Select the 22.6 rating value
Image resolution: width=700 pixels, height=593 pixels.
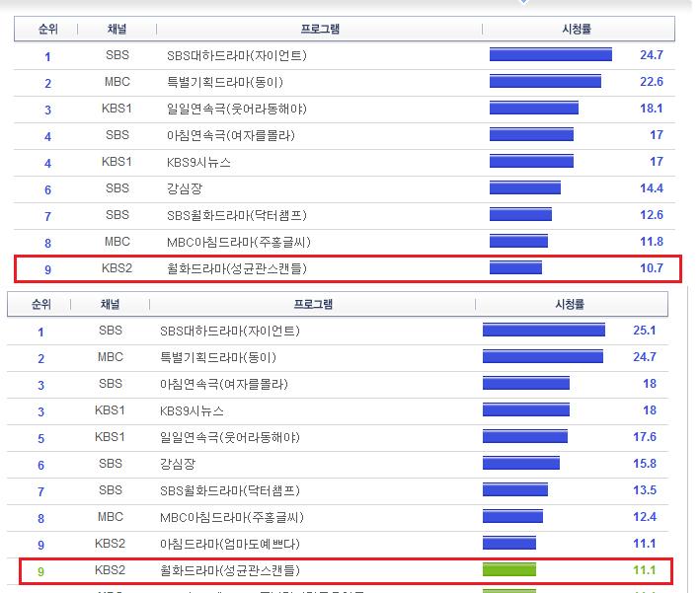point(652,82)
